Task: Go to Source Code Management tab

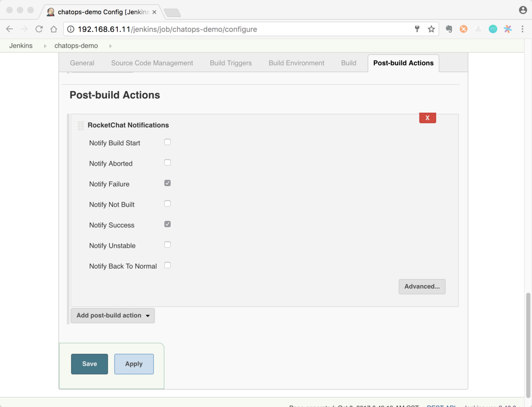Action: 152,63
